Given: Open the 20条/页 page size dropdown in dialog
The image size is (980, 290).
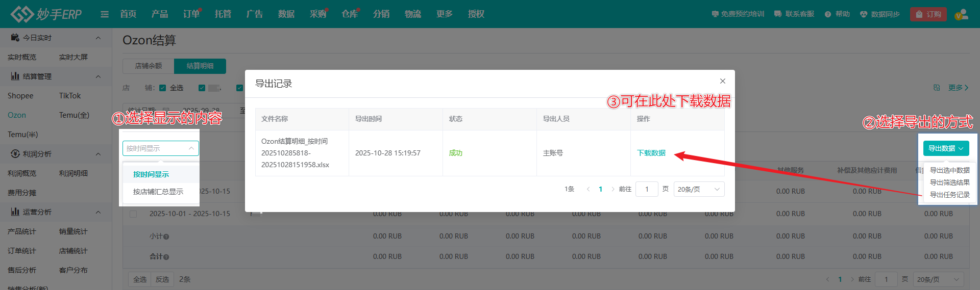Looking at the screenshot, I should coord(699,189).
